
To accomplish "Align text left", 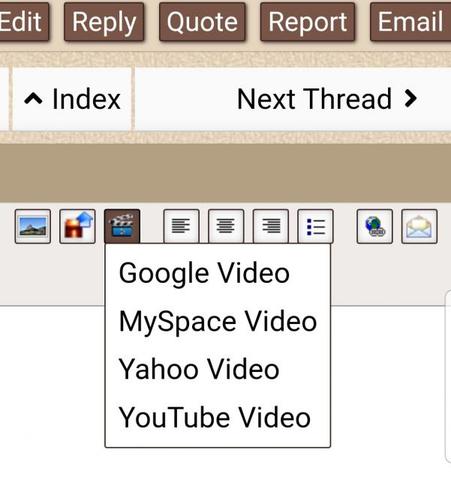I will pos(181,226).
